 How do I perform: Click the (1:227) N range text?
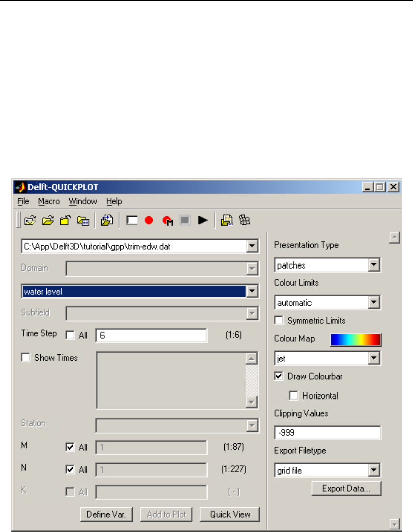pos(234,469)
